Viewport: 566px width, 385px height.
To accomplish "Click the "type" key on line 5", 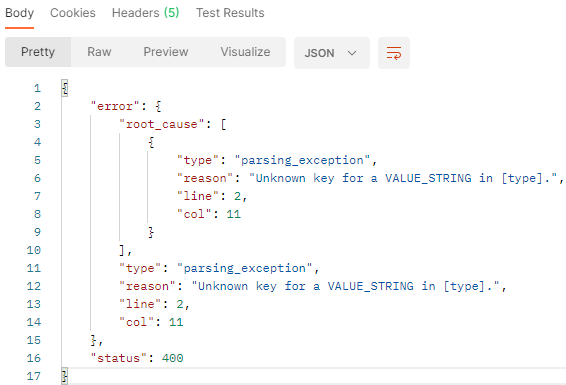I will click(x=198, y=160).
